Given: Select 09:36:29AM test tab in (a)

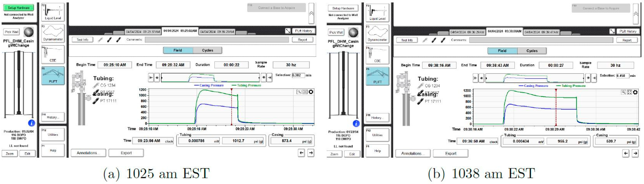Looking at the screenshot, I should pyautogui.click(x=217, y=32).
